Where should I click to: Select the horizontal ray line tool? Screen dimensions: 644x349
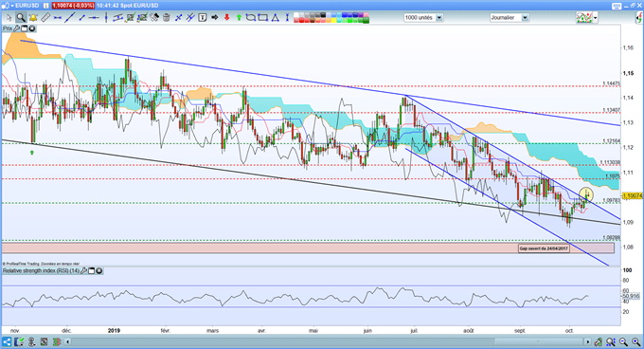coord(94,18)
